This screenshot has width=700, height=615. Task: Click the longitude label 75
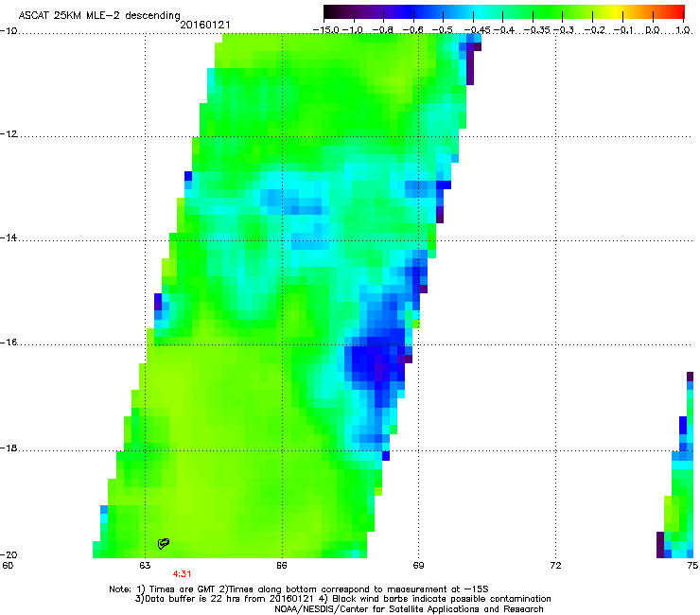(x=692, y=566)
